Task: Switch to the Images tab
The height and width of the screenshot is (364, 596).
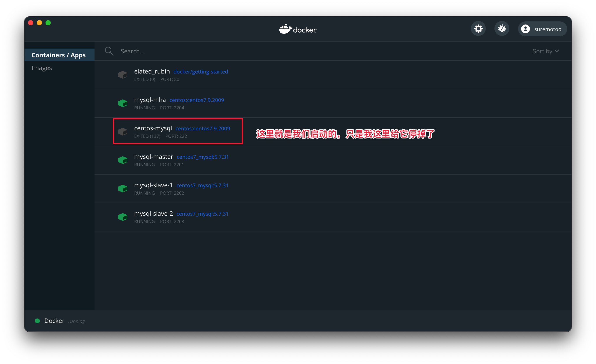Action: [x=42, y=68]
